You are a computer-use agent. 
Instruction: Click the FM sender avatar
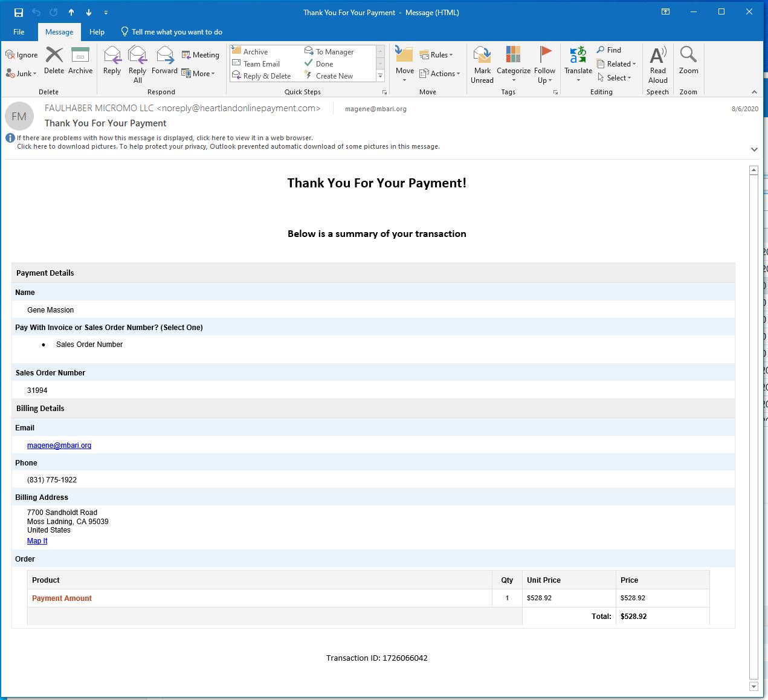coord(19,116)
